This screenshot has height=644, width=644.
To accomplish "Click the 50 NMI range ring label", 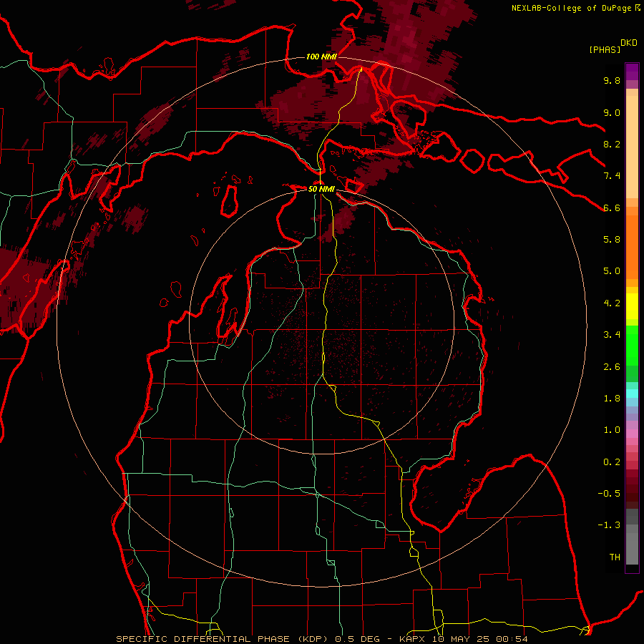I will pyautogui.click(x=321, y=189).
